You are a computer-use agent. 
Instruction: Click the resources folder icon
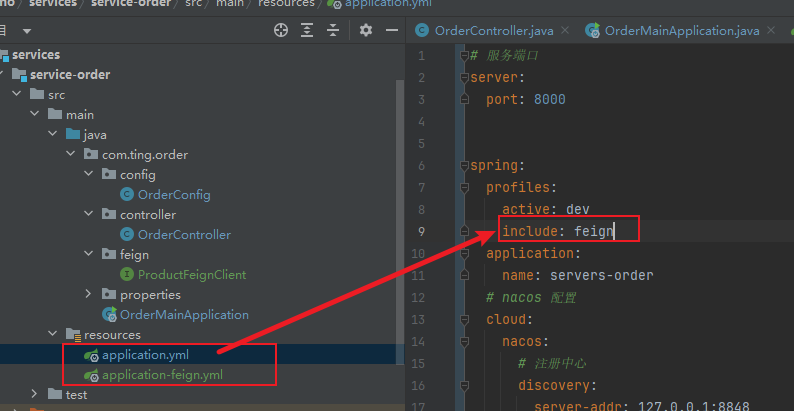74,335
